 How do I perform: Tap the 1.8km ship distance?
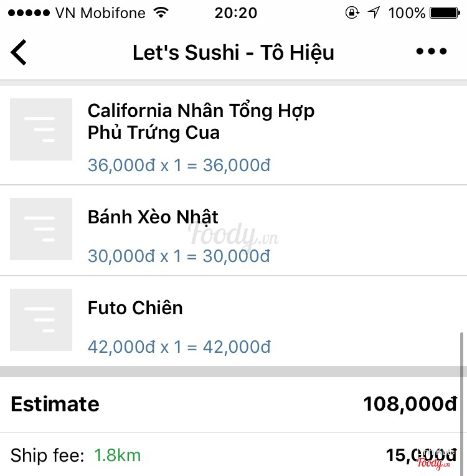118,455
